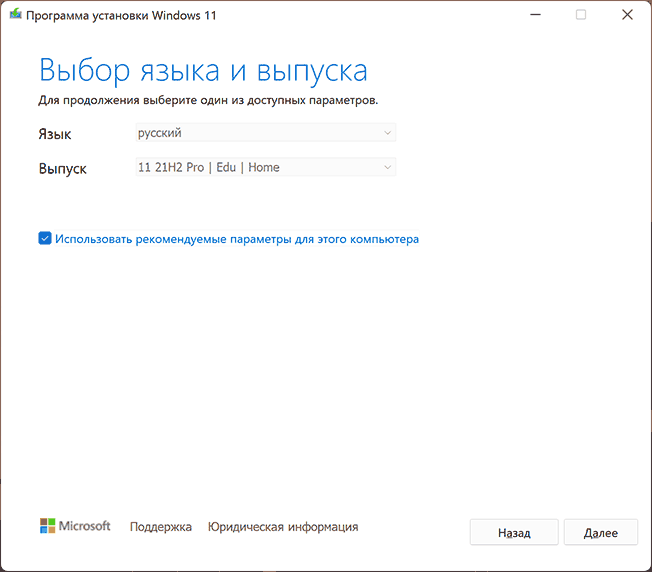Click the window title Программа установки Windows 11
Viewport: 652px width, 572px height.
click(x=121, y=15)
